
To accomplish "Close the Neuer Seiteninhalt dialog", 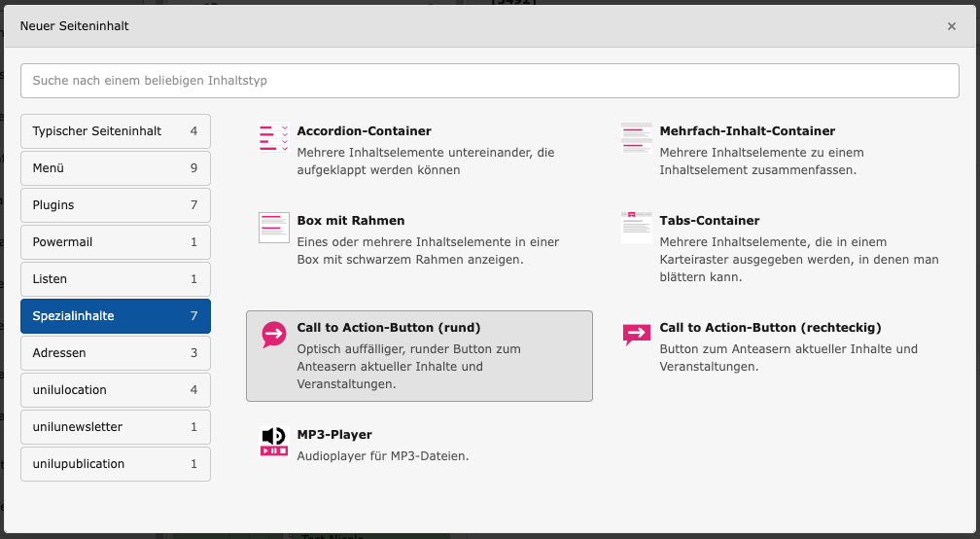I will (952, 26).
